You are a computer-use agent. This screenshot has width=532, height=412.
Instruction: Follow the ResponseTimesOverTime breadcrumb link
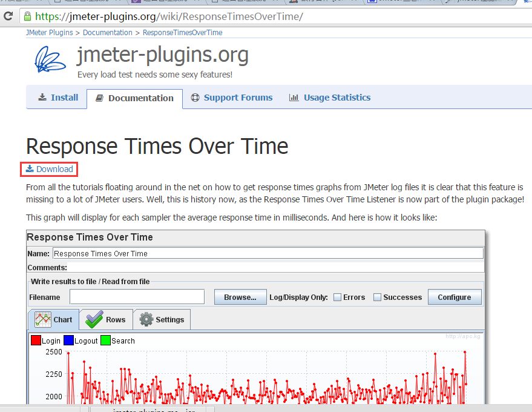(183, 33)
